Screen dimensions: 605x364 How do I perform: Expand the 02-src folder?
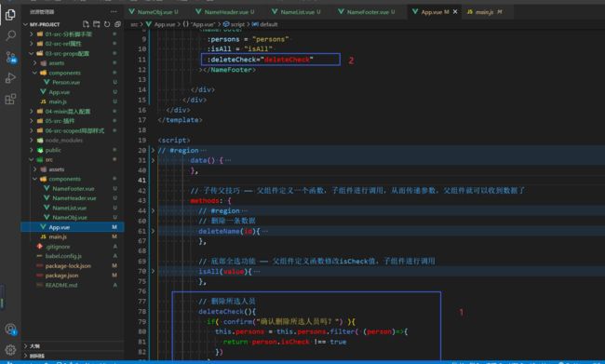(32, 44)
